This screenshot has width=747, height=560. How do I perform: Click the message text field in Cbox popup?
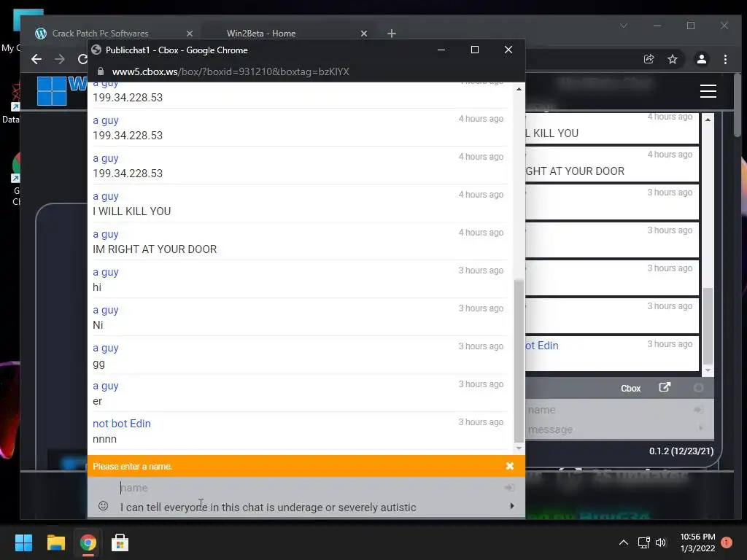(309, 507)
